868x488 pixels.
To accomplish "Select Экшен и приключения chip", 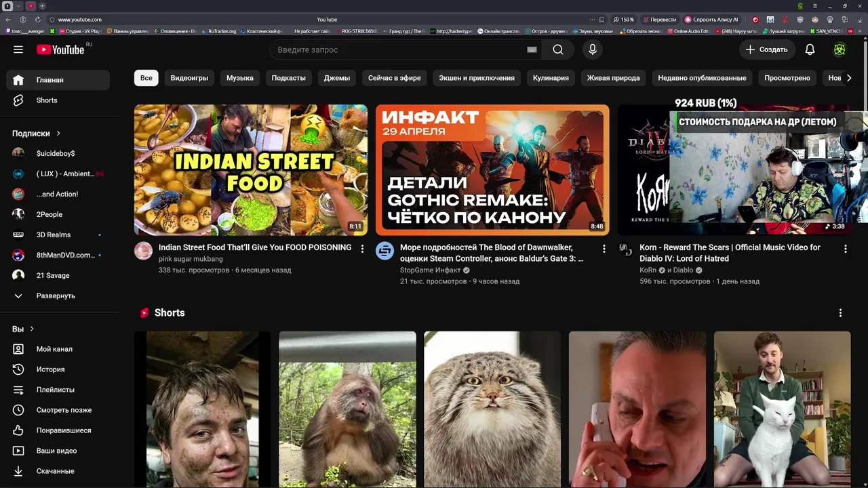I will 477,78.
